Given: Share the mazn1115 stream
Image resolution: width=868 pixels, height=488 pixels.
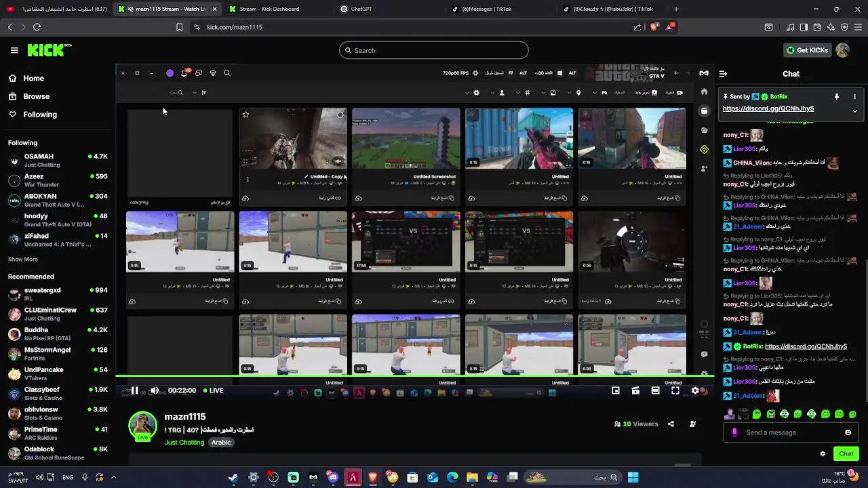Looking at the screenshot, I should coord(671,424).
